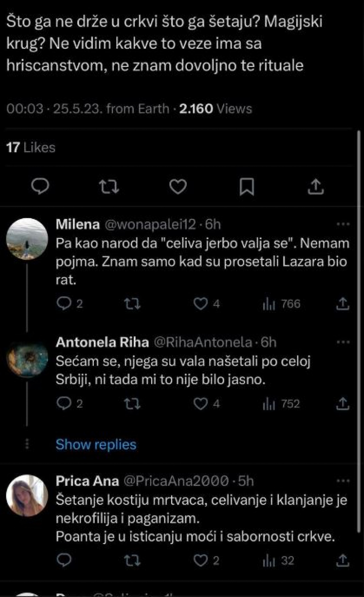Click Show replies link
The image size is (364, 597).
click(96, 445)
